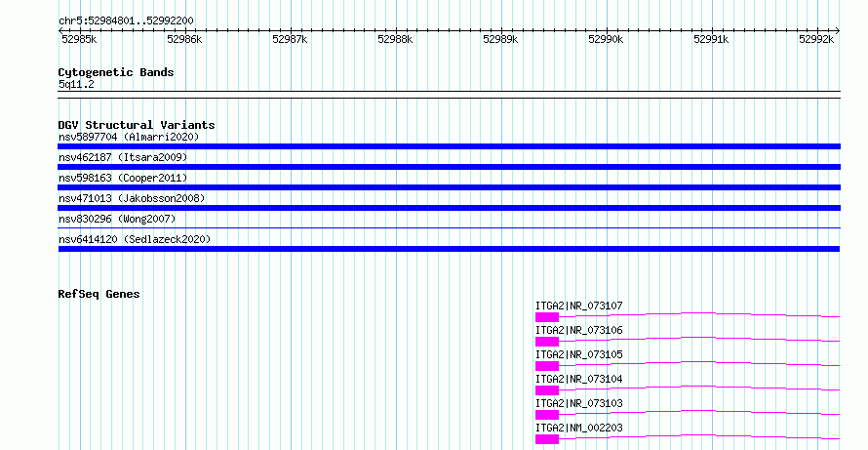Open transcript ITGA2|NR_073105 label
The image size is (868, 450).
tap(579, 354)
